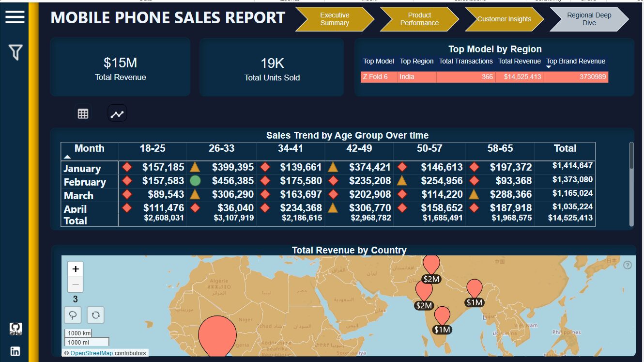
Task: Select the India region cell
Action: click(417, 77)
